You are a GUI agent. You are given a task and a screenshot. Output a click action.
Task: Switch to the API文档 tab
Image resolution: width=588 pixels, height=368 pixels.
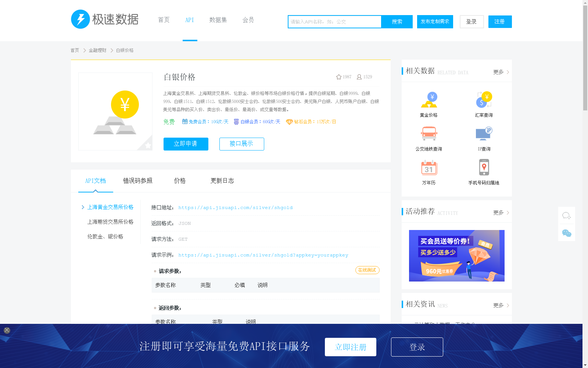click(96, 181)
